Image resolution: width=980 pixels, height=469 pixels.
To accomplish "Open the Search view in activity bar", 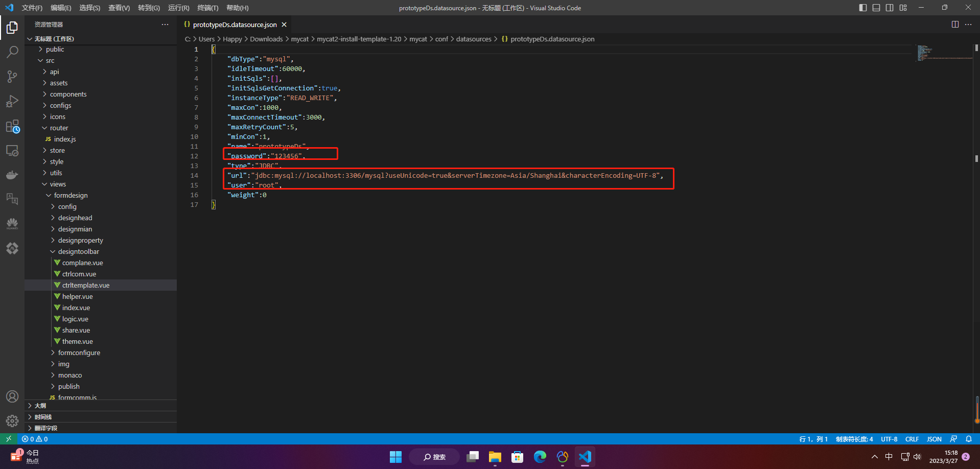I will [x=12, y=52].
